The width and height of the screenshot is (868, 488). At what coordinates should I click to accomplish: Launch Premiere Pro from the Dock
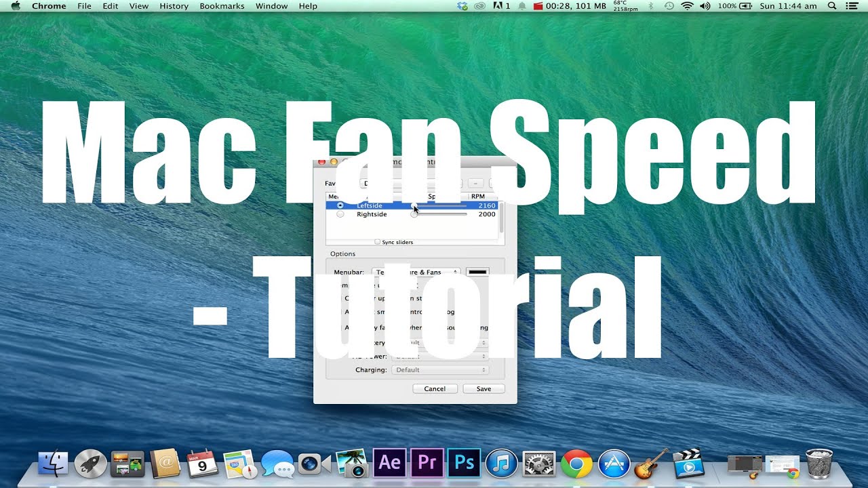click(427, 463)
